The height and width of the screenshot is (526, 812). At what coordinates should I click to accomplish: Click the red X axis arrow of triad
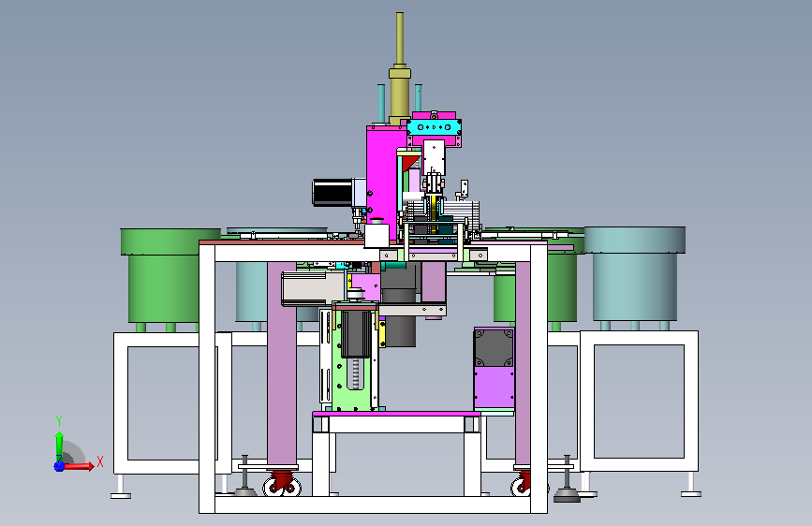point(80,466)
